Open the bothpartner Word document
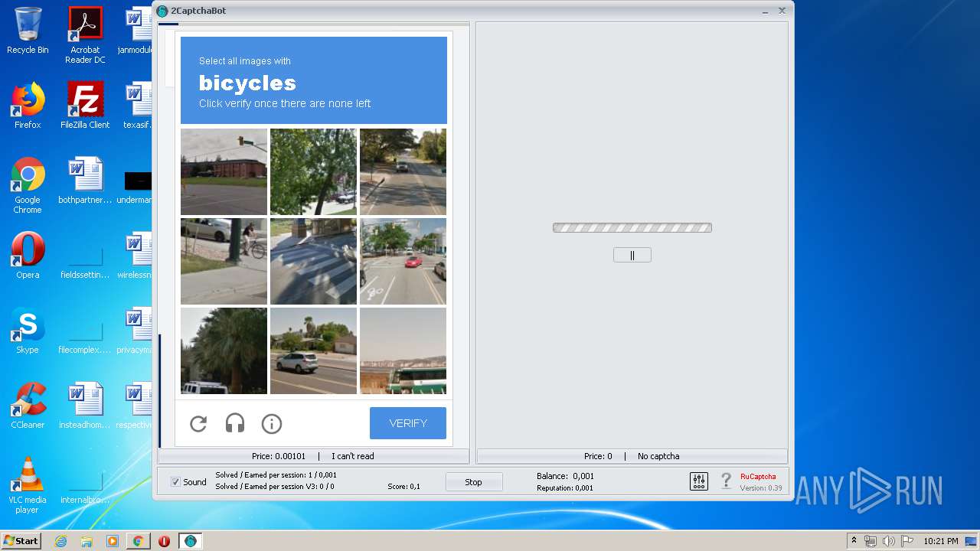The image size is (980, 551). pos(85,181)
